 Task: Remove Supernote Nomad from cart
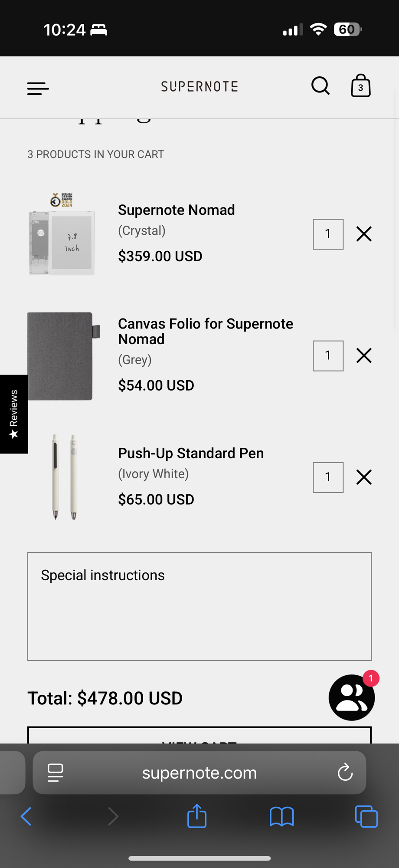click(x=364, y=234)
